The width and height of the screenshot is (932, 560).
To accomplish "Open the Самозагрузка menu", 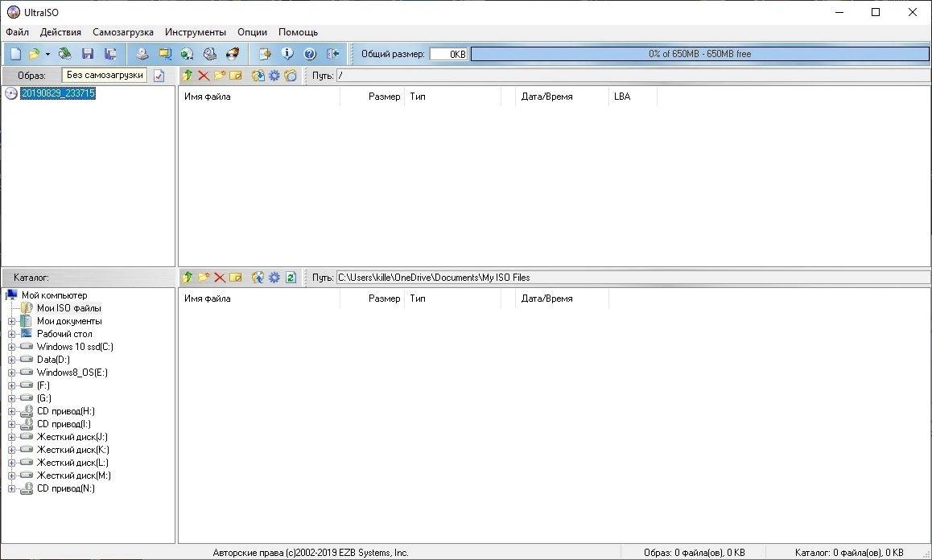I will point(122,32).
